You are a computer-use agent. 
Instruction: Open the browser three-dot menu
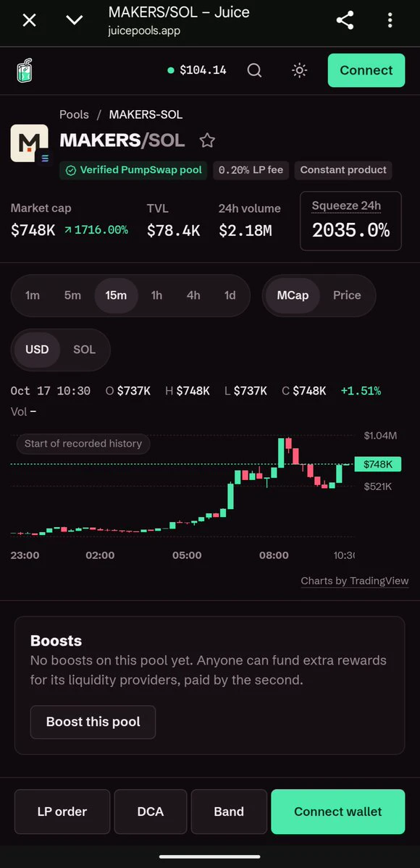pos(390,21)
